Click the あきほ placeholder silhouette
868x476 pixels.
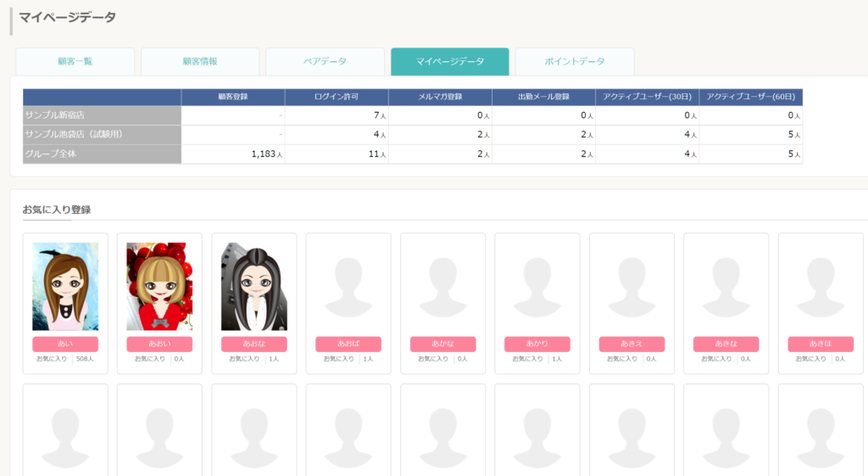coord(821,287)
